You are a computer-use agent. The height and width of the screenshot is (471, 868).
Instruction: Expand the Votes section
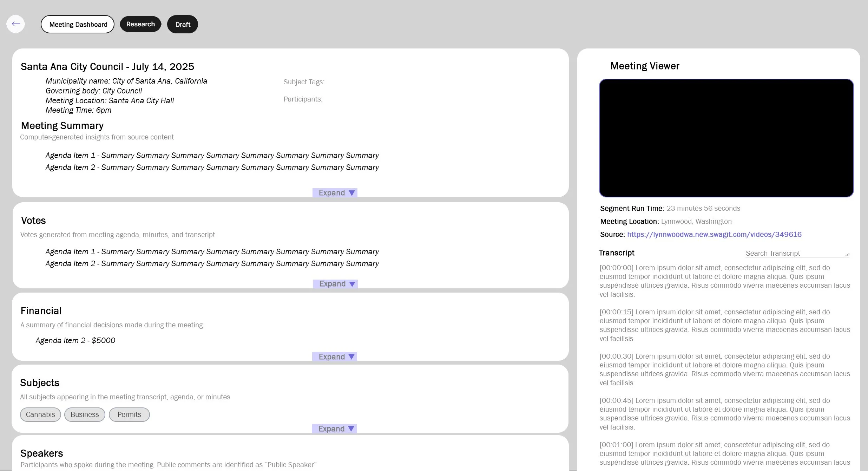pyautogui.click(x=335, y=284)
